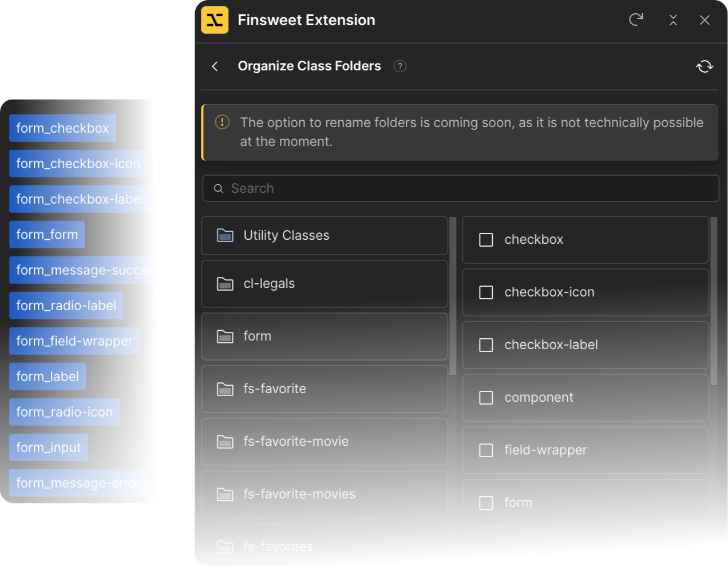The image size is (728, 566).
Task: Click the folder list scrollbar
Action: tap(453, 296)
